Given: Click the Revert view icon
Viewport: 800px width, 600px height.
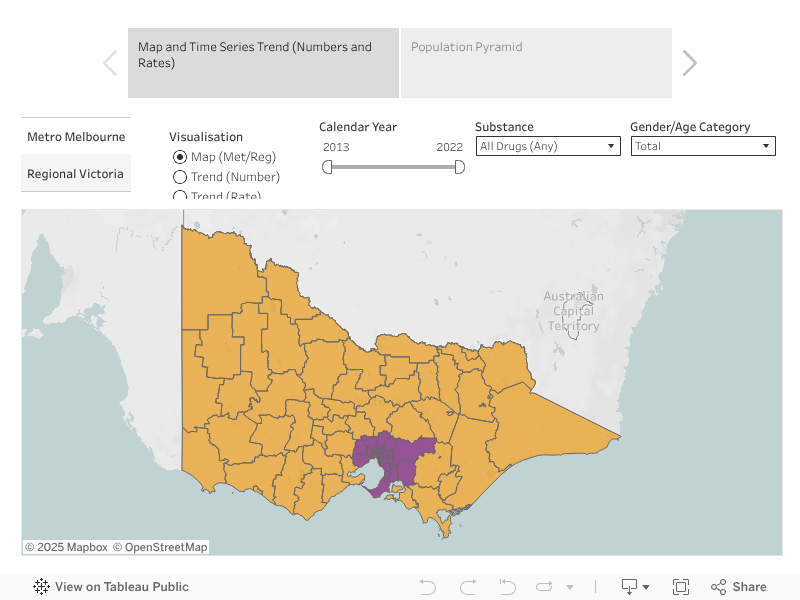Looking at the screenshot, I should click(507, 587).
